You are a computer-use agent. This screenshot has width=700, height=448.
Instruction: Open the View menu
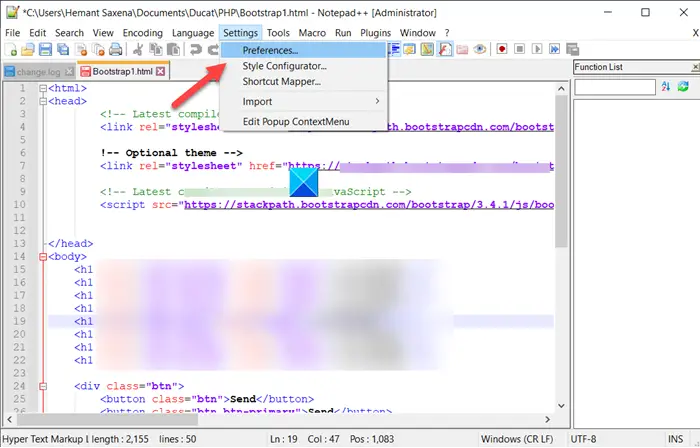click(x=103, y=33)
